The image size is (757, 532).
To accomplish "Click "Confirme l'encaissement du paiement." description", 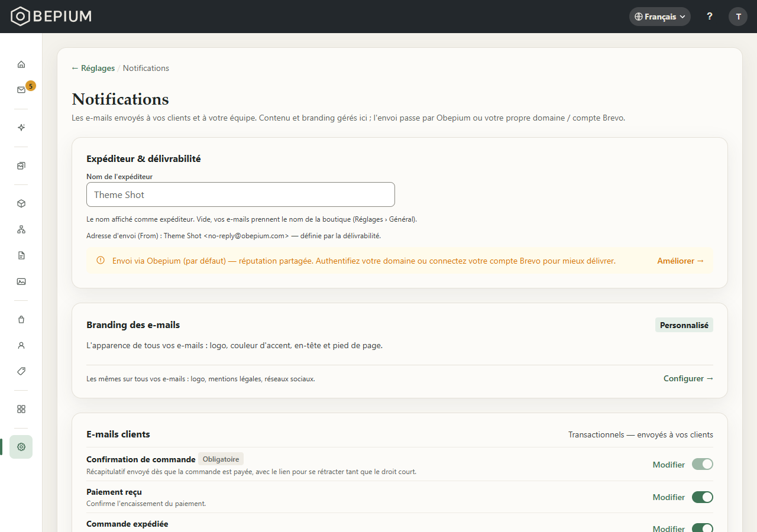I will 146,504.
